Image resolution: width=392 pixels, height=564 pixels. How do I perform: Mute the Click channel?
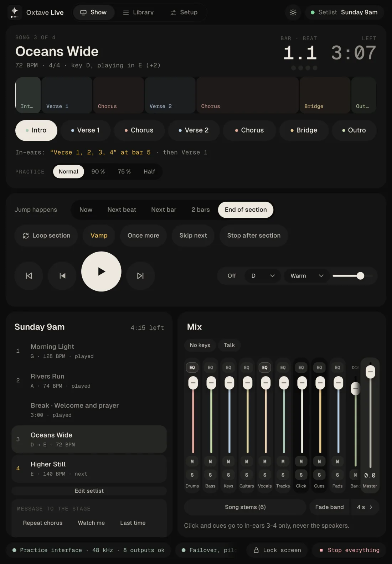301,461
